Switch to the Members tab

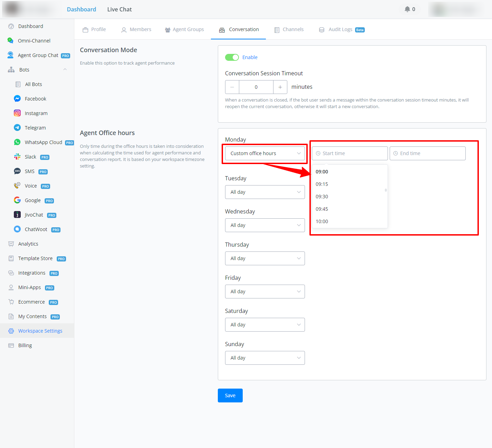[136, 29]
